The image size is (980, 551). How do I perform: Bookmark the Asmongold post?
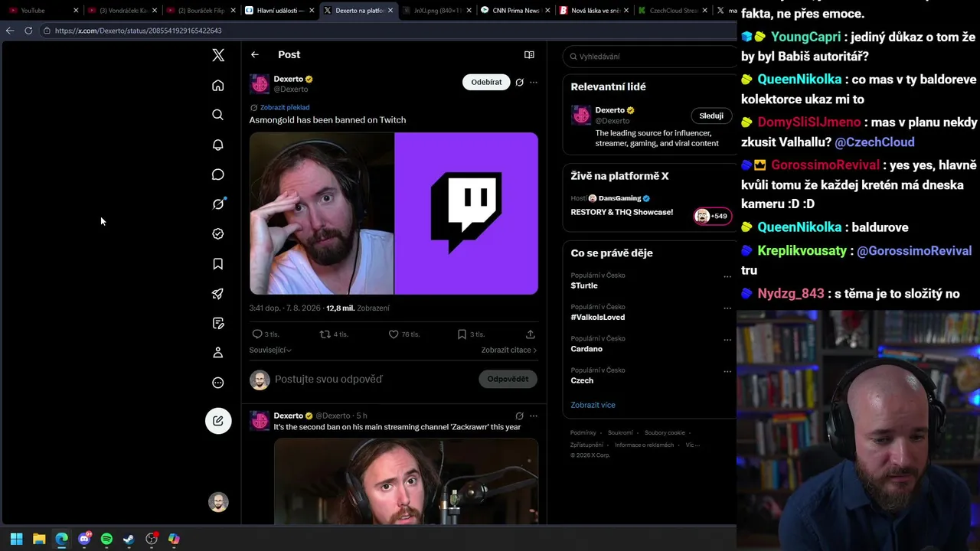pyautogui.click(x=471, y=334)
